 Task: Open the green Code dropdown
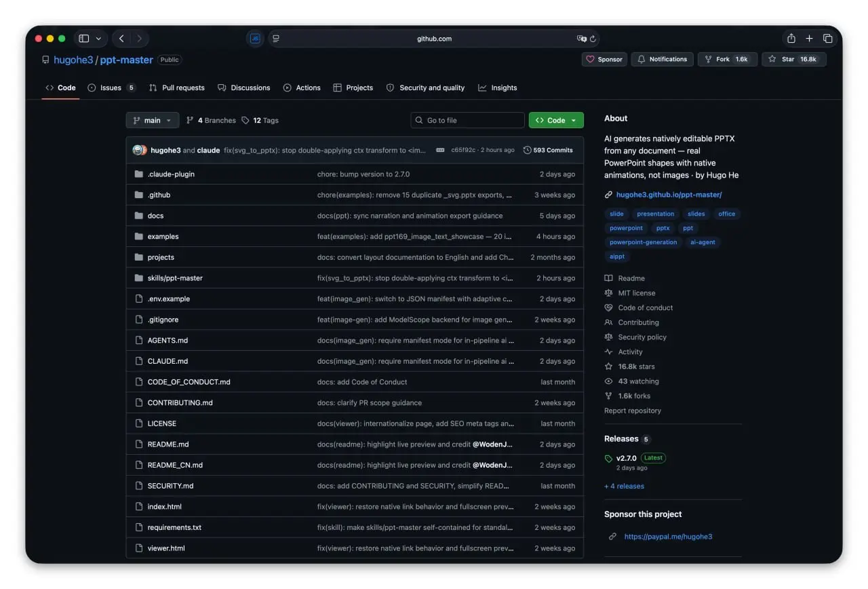point(556,120)
